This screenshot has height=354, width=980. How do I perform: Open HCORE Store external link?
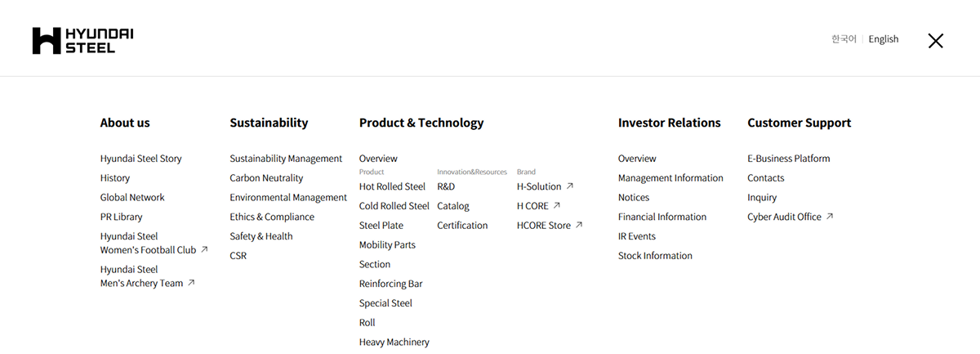coord(550,226)
